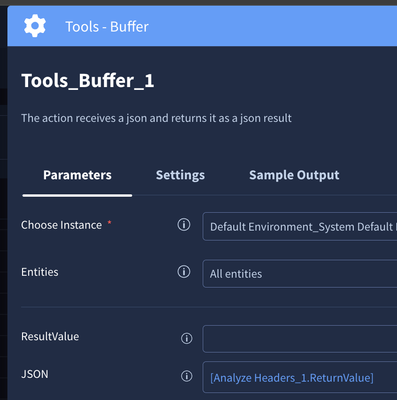The width and height of the screenshot is (397, 400).
Task: View the Sample Output tab
Action: point(294,175)
